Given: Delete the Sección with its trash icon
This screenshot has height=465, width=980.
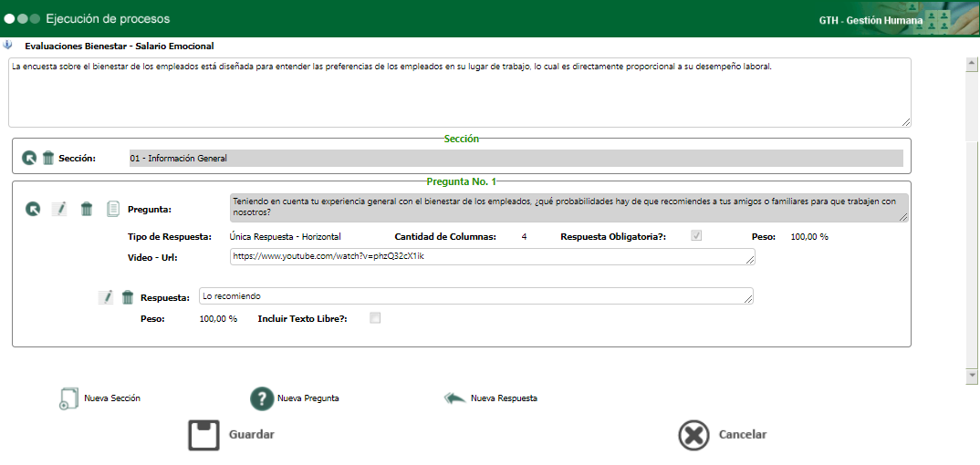Looking at the screenshot, I should [48, 158].
